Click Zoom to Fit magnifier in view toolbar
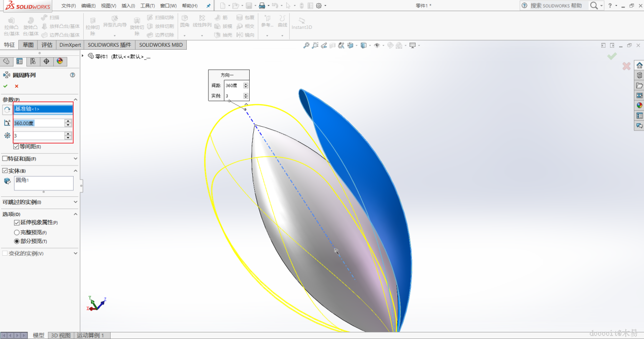 click(x=306, y=46)
